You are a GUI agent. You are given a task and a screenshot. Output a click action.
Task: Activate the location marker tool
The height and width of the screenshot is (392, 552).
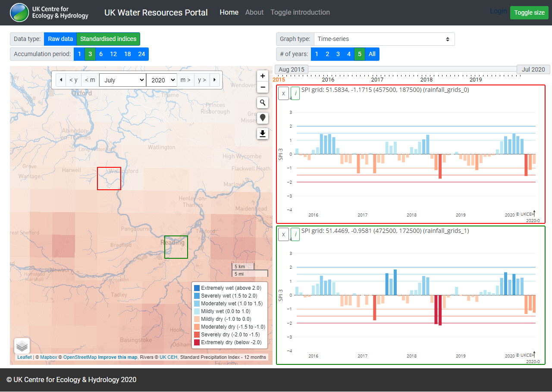(x=263, y=118)
